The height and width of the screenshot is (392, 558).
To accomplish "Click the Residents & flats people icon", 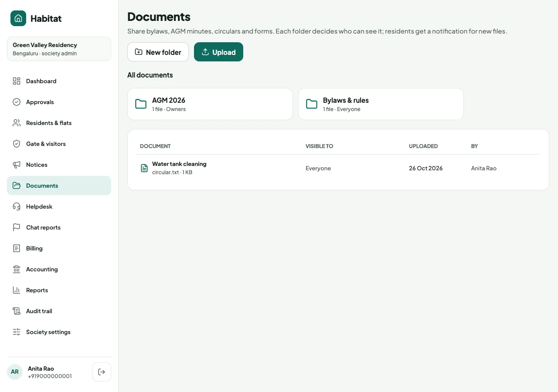I will [x=17, y=123].
